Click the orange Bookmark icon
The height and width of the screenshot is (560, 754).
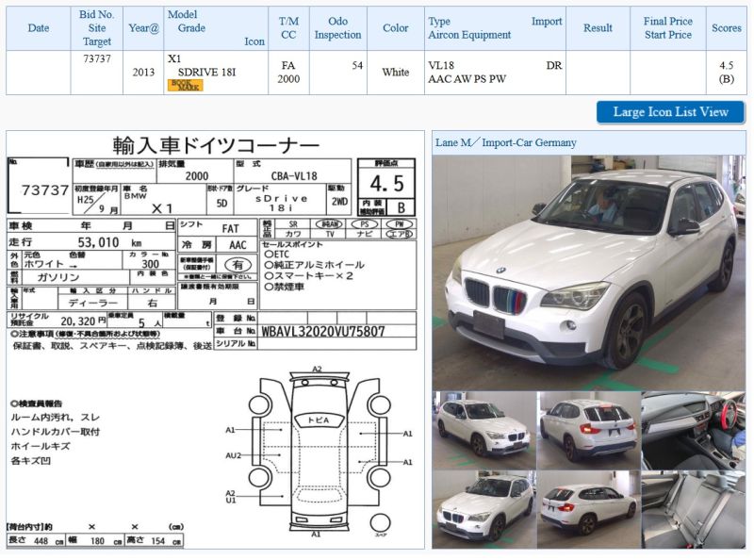click(x=185, y=85)
